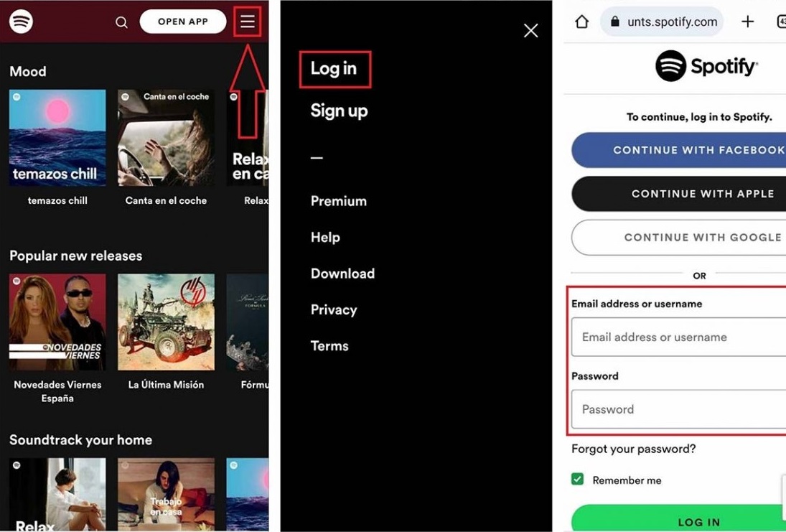
Task: Tap the lock icon in the address bar
Action: click(615, 22)
